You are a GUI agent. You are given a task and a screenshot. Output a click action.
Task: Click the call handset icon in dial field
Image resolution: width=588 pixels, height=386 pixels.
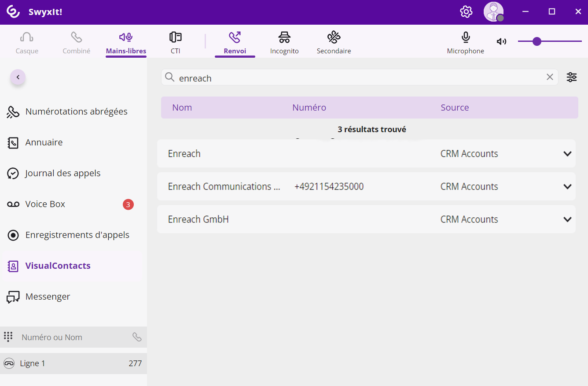coord(137,337)
